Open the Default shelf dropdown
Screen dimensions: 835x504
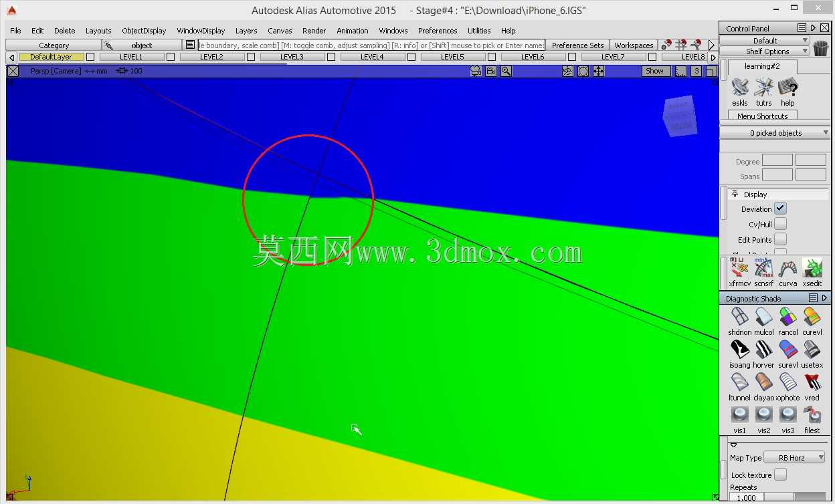click(765, 41)
